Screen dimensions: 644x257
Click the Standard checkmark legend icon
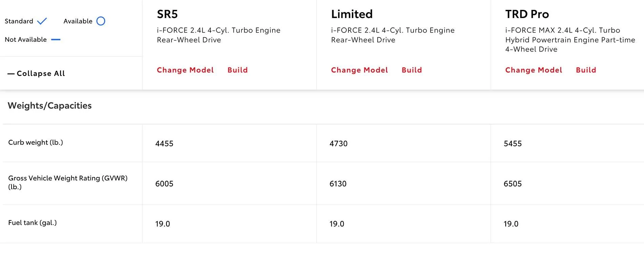pyautogui.click(x=42, y=21)
